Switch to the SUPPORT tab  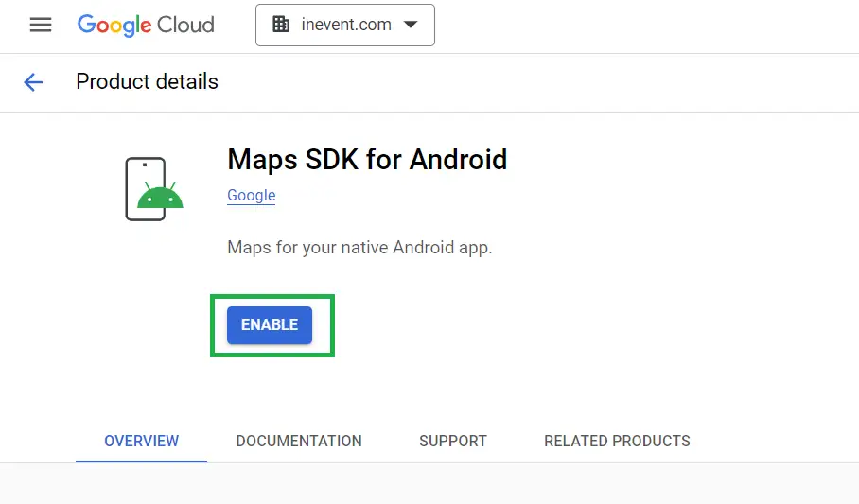point(453,441)
